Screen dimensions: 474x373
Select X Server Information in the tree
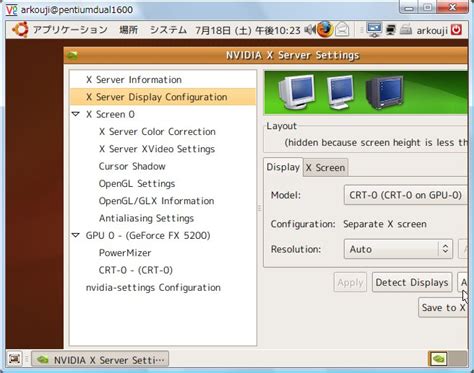pyautogui.click(x=163, y=80)
